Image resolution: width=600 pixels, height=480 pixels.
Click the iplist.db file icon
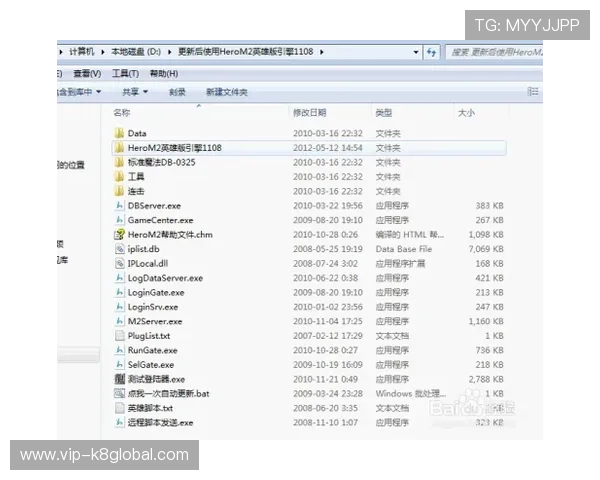119,249
